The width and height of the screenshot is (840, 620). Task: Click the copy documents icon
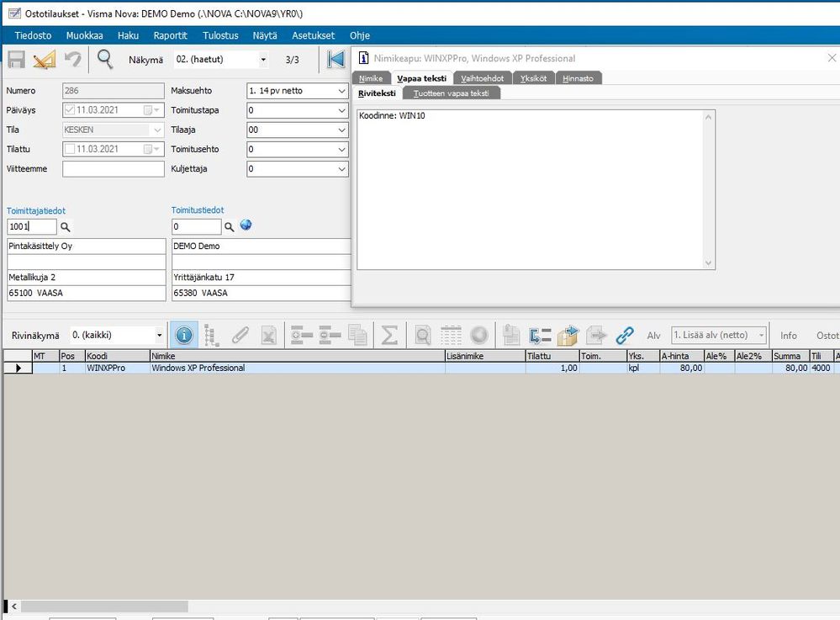tap(358, 336)
